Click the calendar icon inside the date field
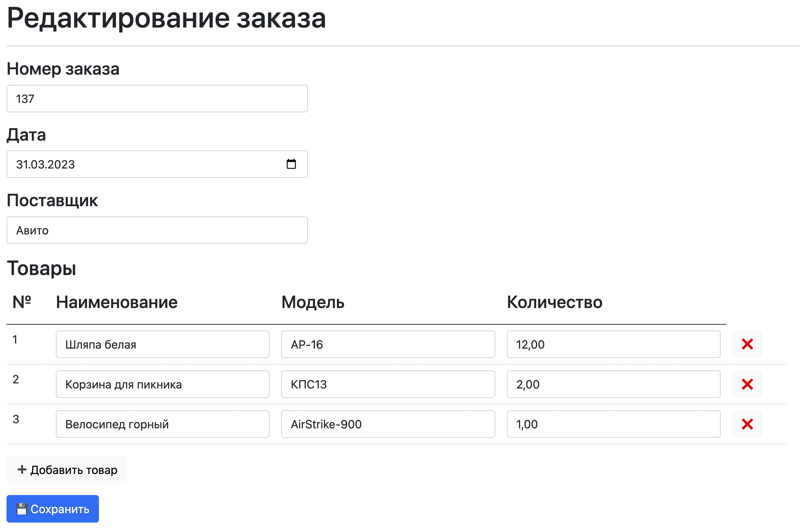 point(292,164)
